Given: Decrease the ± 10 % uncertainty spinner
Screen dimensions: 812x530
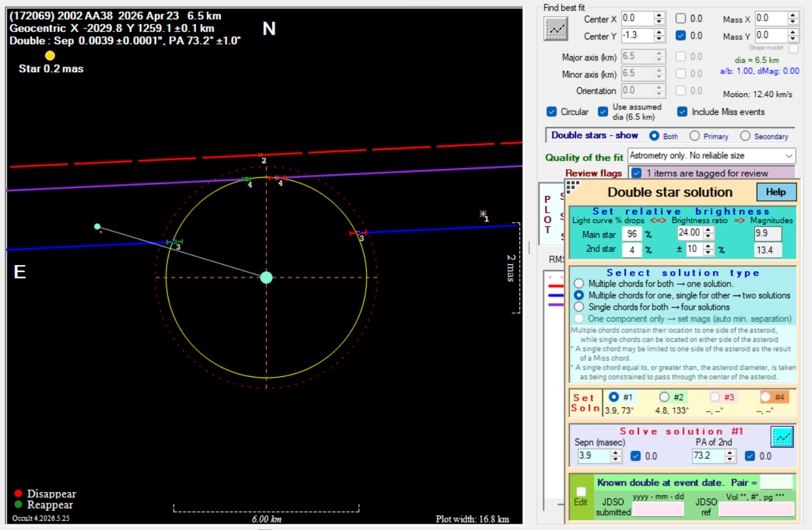Looking at the screenshot, I should (x=708, y=253).
